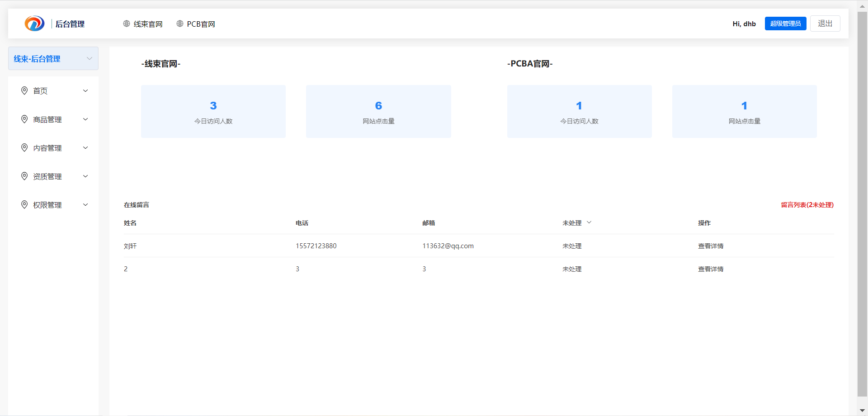Expand the 内容管理 menu chevron

(85, 148)
